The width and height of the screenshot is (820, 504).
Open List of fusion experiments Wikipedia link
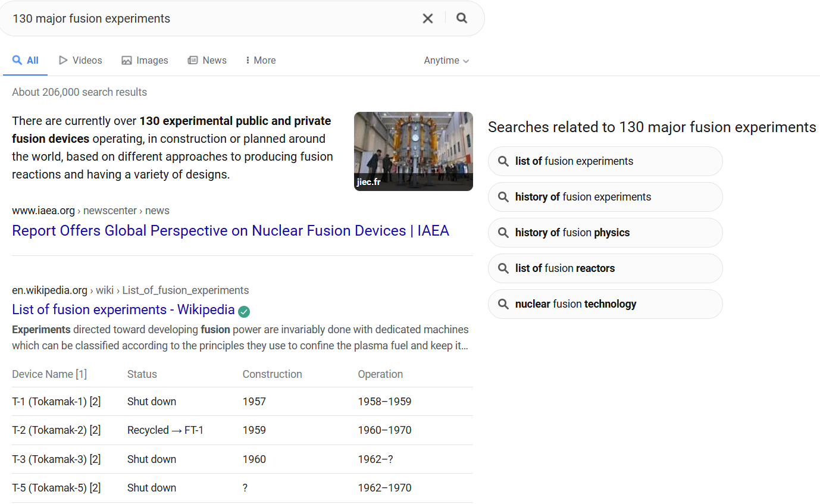(123, 309)
